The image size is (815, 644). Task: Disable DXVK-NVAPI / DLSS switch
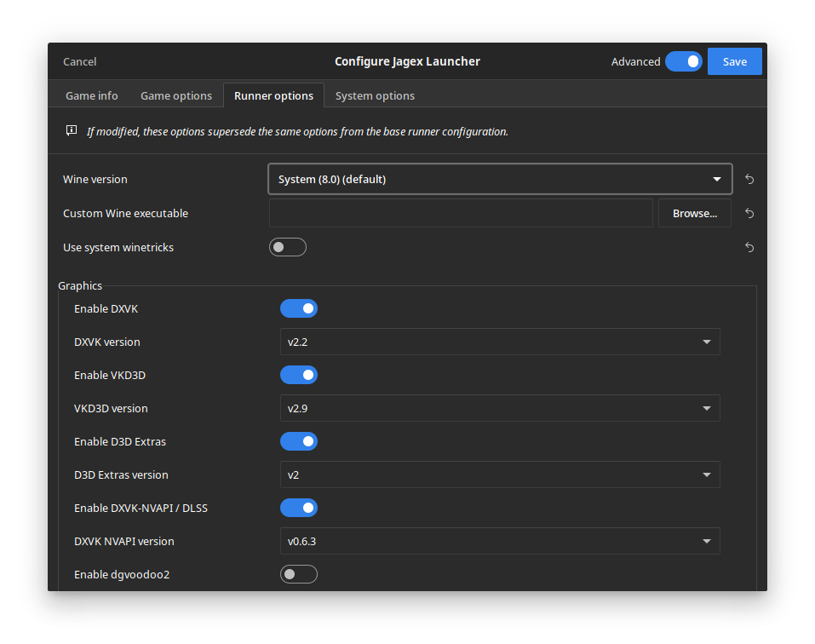click(x=299, y=509)
